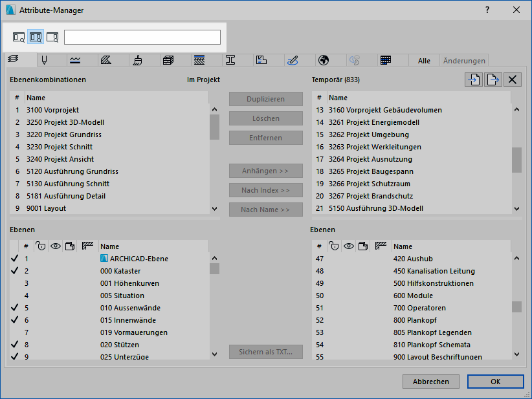This screenshot has height=399, width=532.
Task: Click the X icon beside Temporär export
Action: tap(513, 80)
